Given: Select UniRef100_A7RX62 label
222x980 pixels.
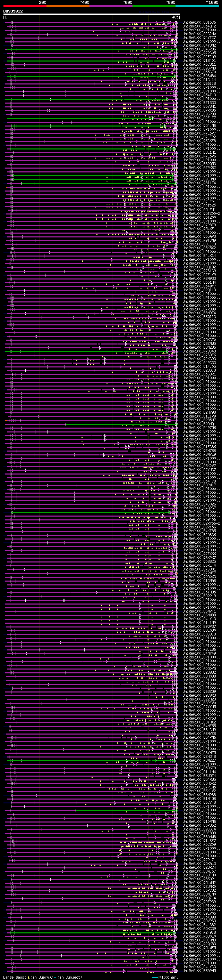Looking at the screenshot, I should (199, 168).
